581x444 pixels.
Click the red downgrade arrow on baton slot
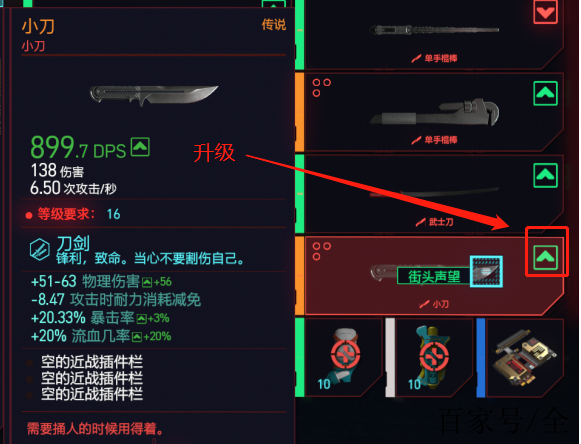545,12
